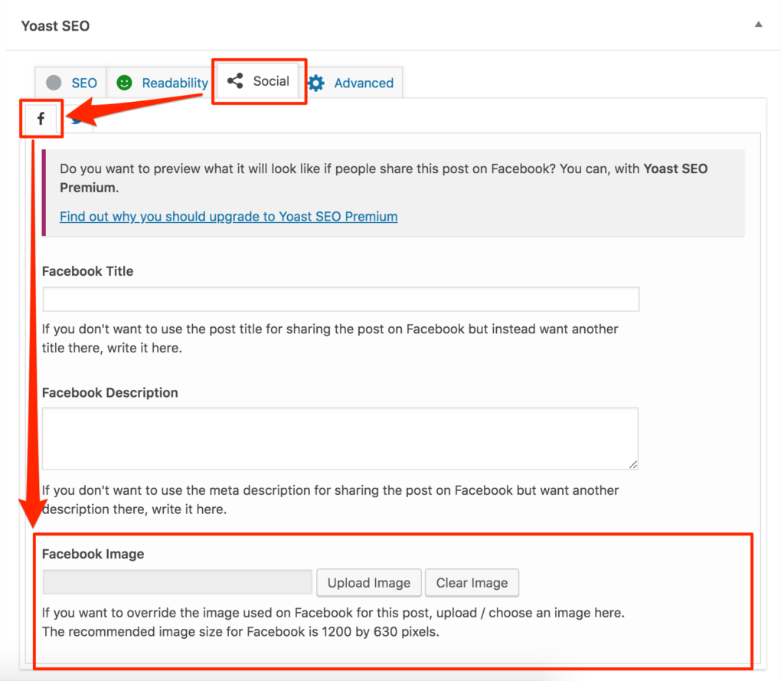This screenshot has width=784, height=681.
Task: Click the Facebook Description label
Action: coord(110,393)
